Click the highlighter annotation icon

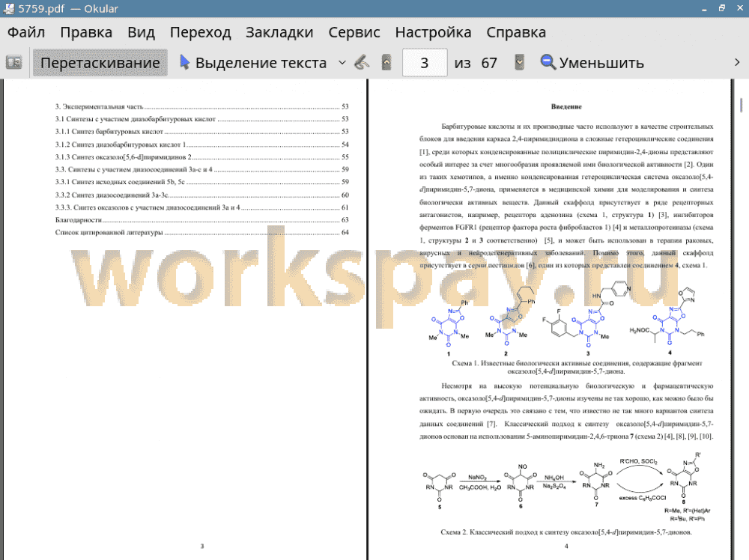pos(362,63)
